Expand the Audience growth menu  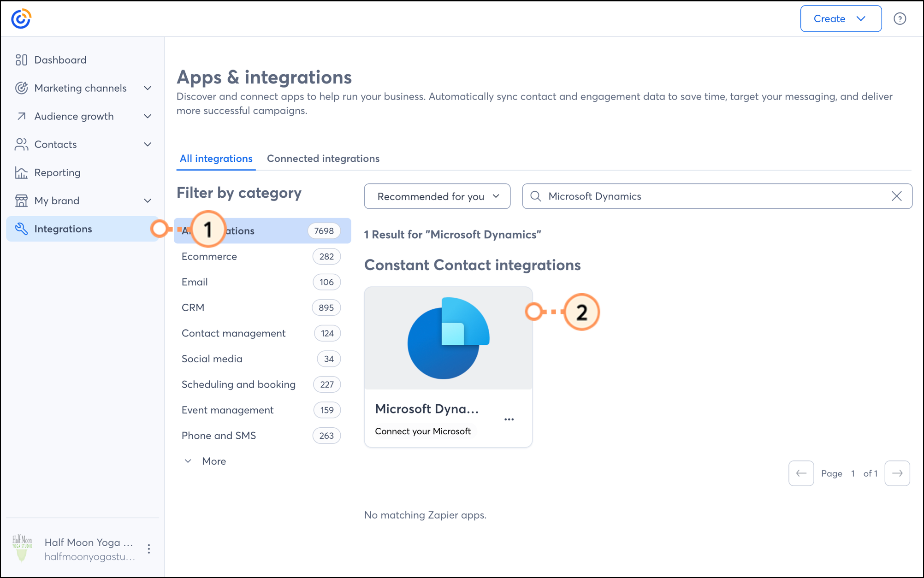[148, 116]
